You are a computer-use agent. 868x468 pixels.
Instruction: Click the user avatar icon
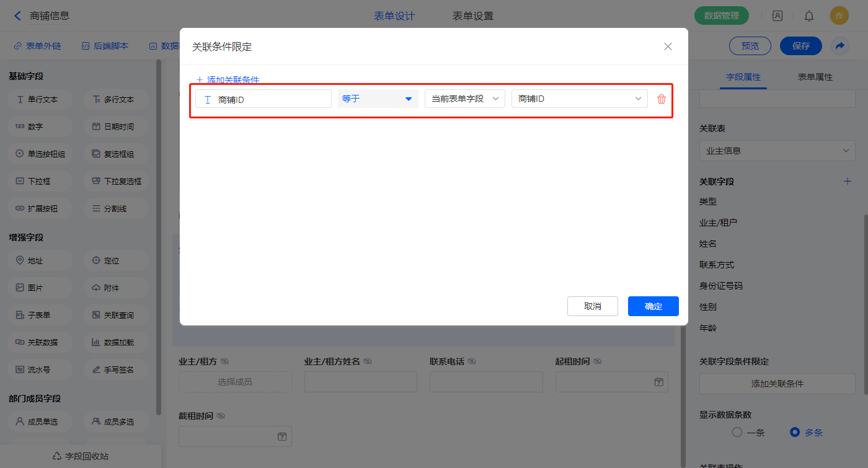pyautogui.click(x=839, y=16)
